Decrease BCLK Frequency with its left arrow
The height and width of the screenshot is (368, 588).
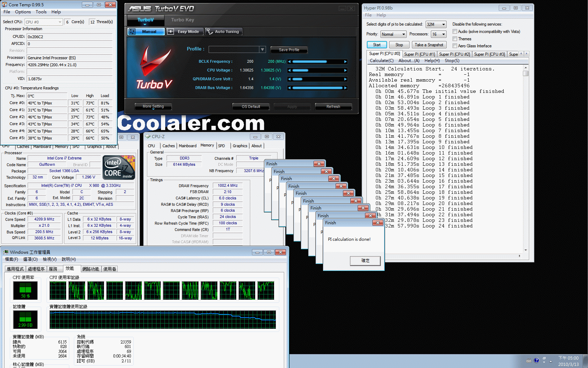click(289, 61)
